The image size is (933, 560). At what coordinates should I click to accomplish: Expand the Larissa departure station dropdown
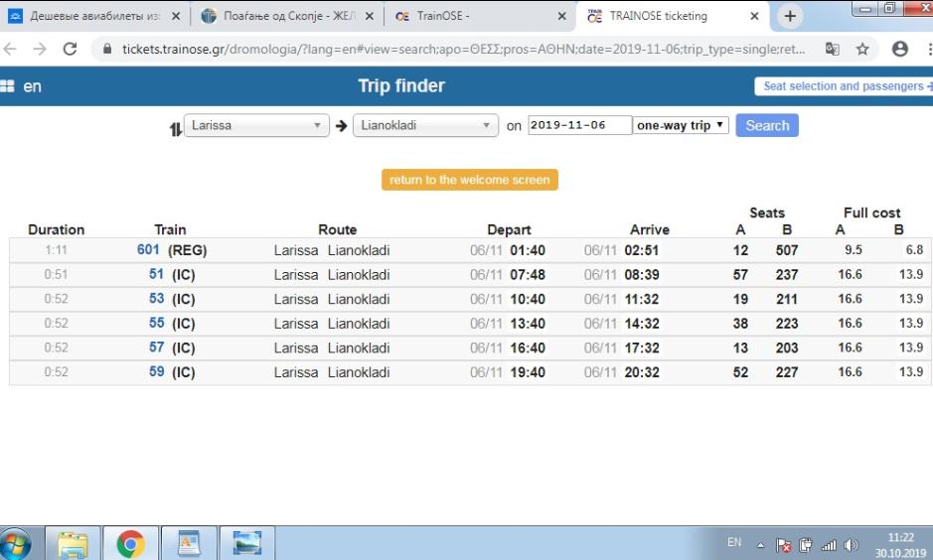[x=256, y=126]
